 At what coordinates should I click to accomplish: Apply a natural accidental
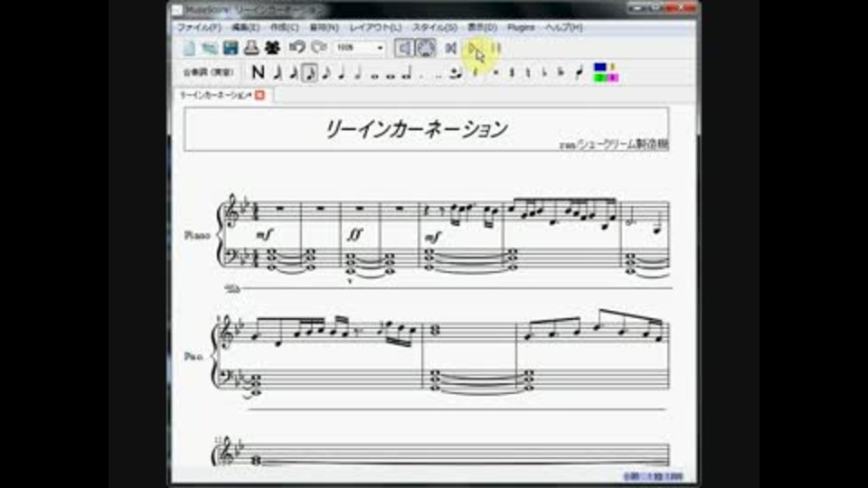click(528, 72)
